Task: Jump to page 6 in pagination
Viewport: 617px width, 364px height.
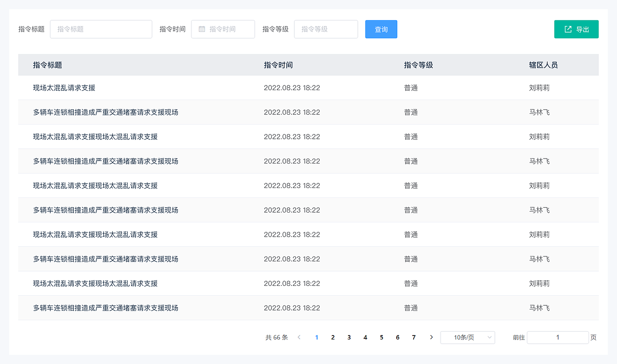Action: tap(397, 337)
